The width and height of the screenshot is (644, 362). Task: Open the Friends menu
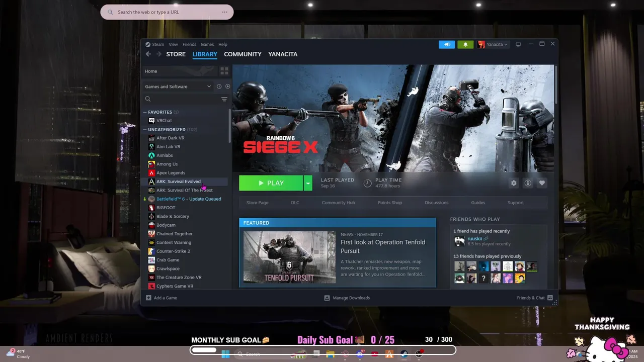(189, 44)
